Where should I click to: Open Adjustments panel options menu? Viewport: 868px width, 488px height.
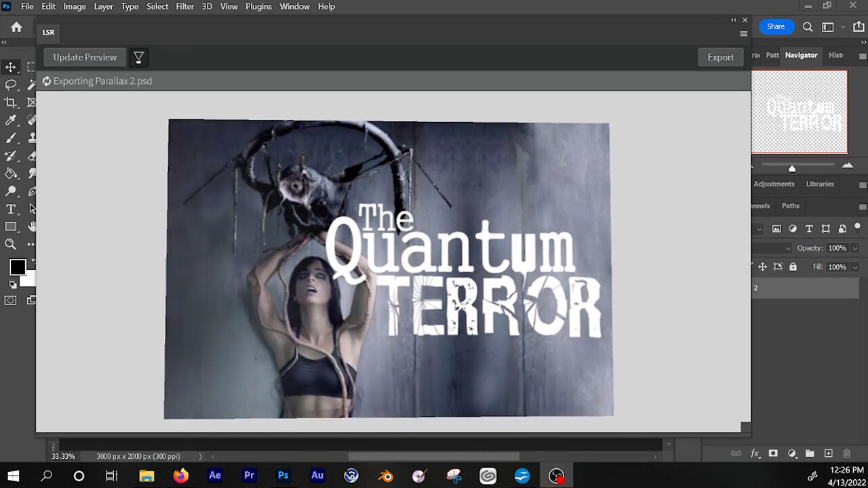(x=862, y=184)
